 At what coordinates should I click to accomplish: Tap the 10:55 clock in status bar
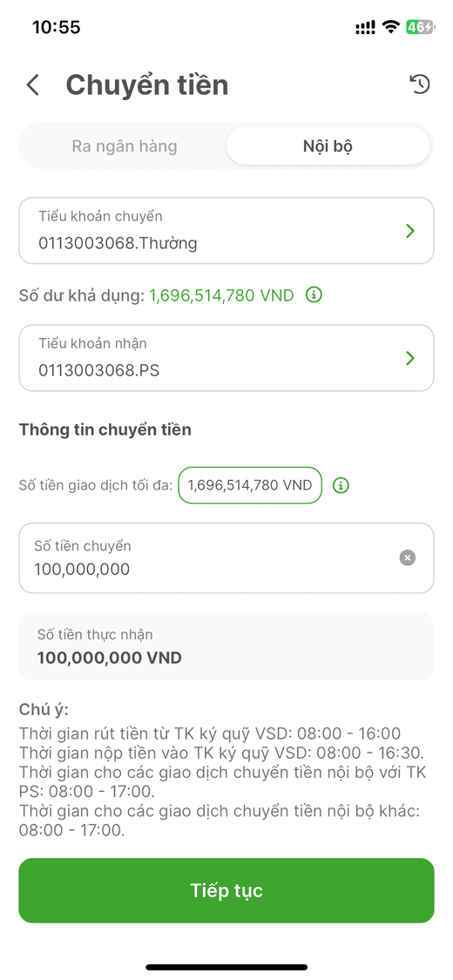[x=57, y=27]
